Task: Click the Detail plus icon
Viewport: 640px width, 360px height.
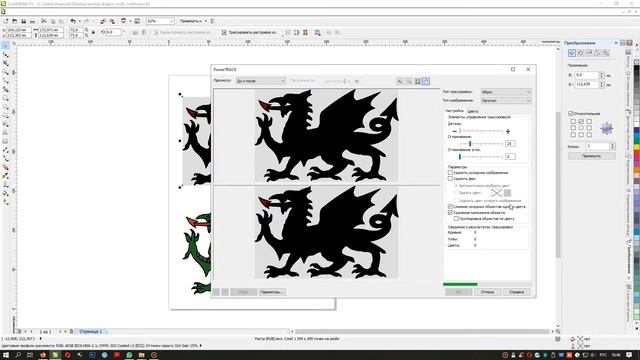Action: (x=508, y=131)
